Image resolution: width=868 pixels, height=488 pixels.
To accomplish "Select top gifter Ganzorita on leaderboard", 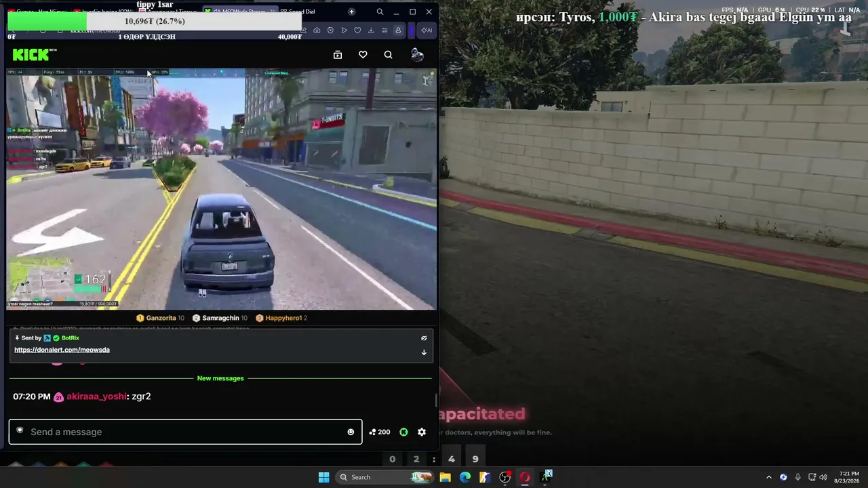I will (160, 318).
